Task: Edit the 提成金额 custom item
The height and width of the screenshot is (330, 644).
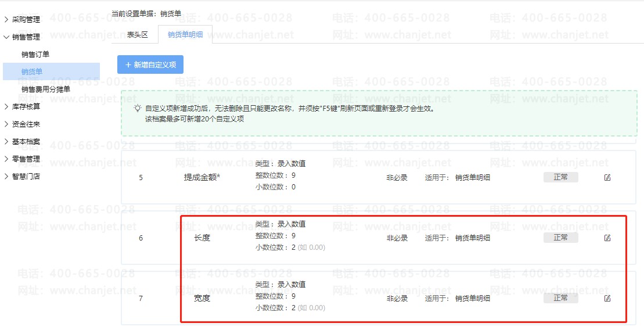Action: [x=607, y=178]
